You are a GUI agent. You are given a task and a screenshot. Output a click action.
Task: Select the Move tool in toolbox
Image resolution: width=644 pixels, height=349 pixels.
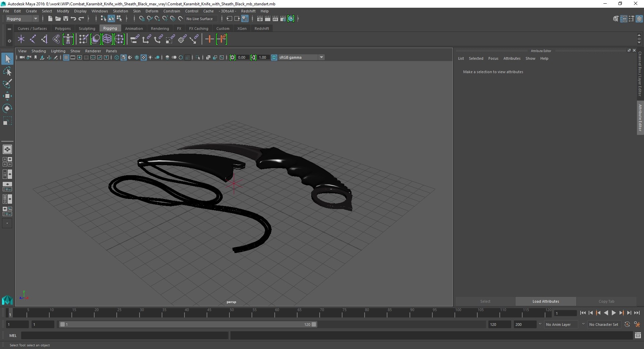click(x=7, y=96)
